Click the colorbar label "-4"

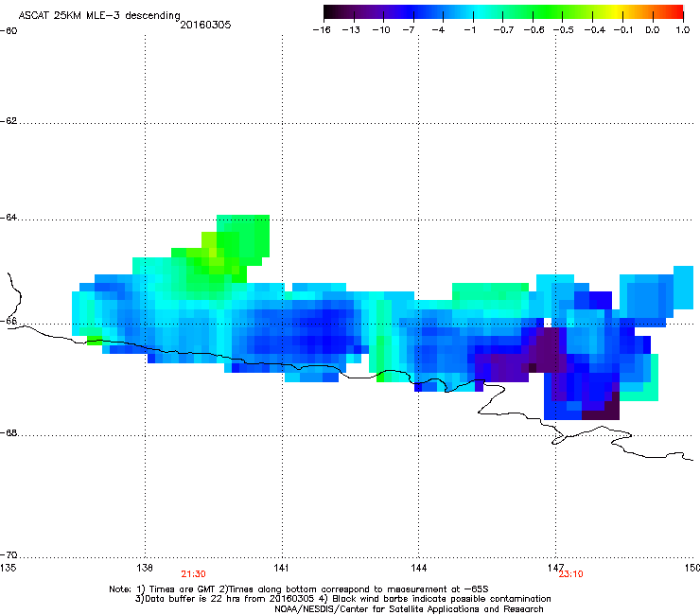point(438,30)
